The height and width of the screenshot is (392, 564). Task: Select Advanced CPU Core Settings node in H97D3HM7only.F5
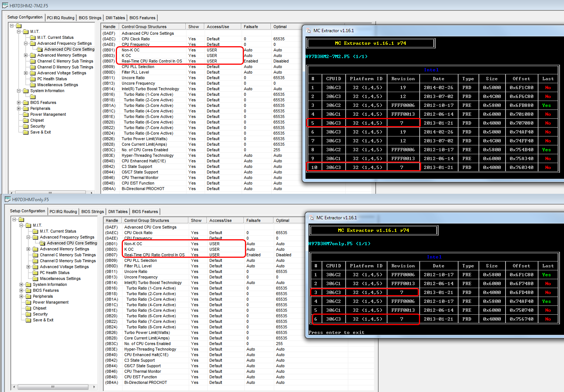72,243
